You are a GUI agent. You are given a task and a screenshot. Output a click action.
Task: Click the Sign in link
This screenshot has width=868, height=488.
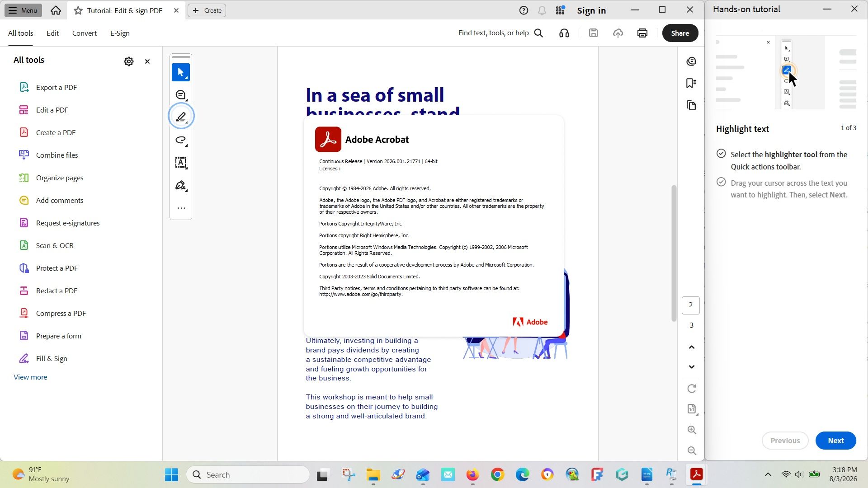591,10
